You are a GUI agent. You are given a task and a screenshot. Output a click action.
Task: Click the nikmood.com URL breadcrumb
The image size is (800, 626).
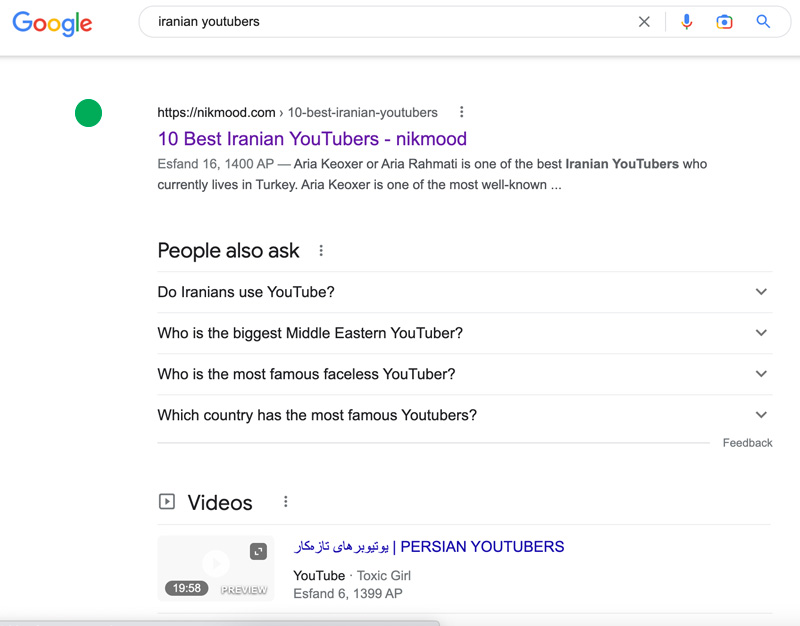tap(297, 112)
